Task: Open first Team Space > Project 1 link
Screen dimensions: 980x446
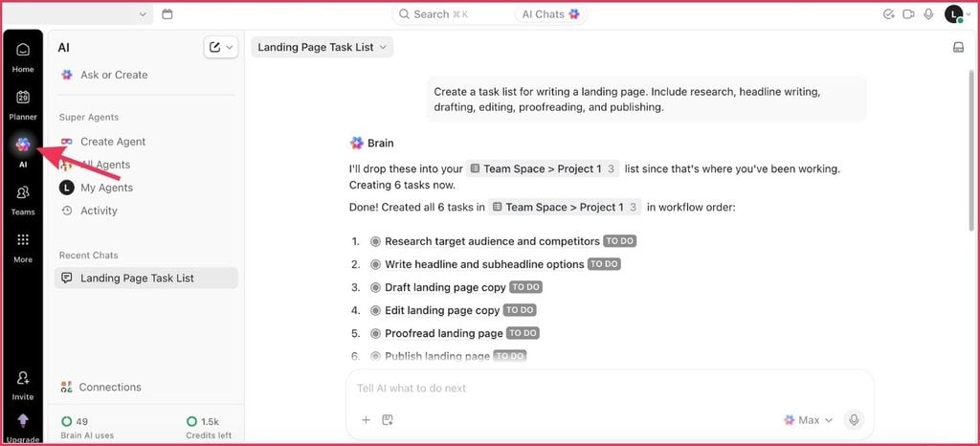Action: (543, 168)
